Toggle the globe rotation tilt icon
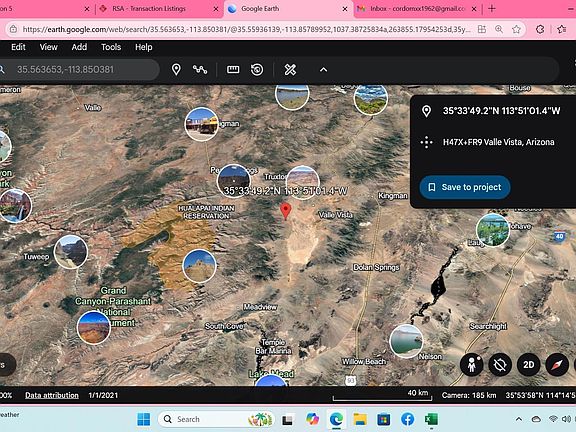Screen dimensions: 576x432 [500, 365]
